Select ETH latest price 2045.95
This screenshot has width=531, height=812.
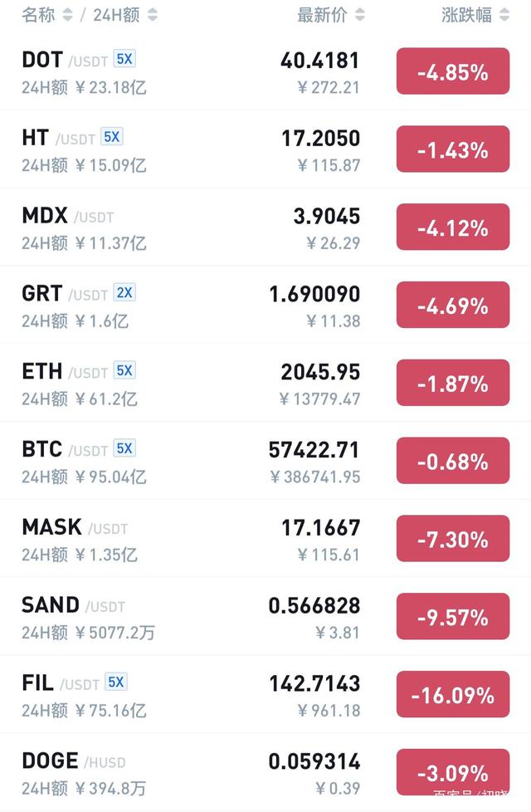pos(320,372)
